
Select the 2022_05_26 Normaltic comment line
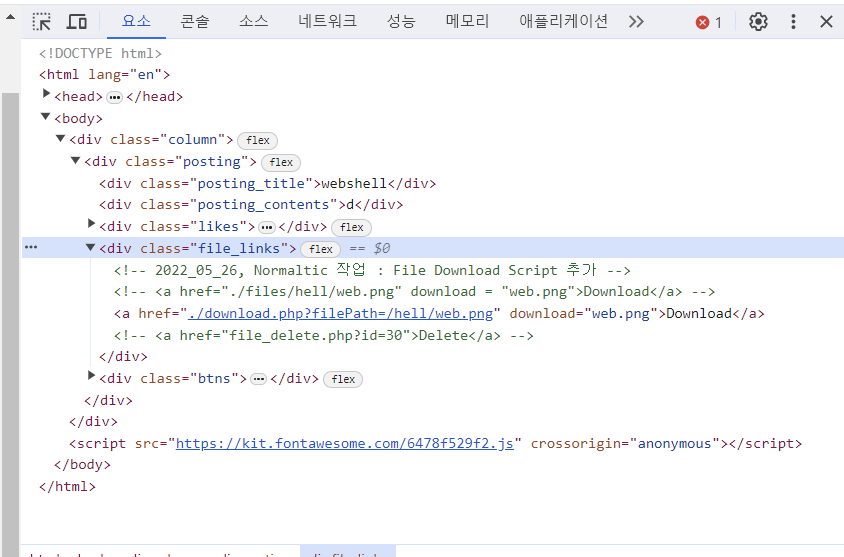[x=372, y=270]
